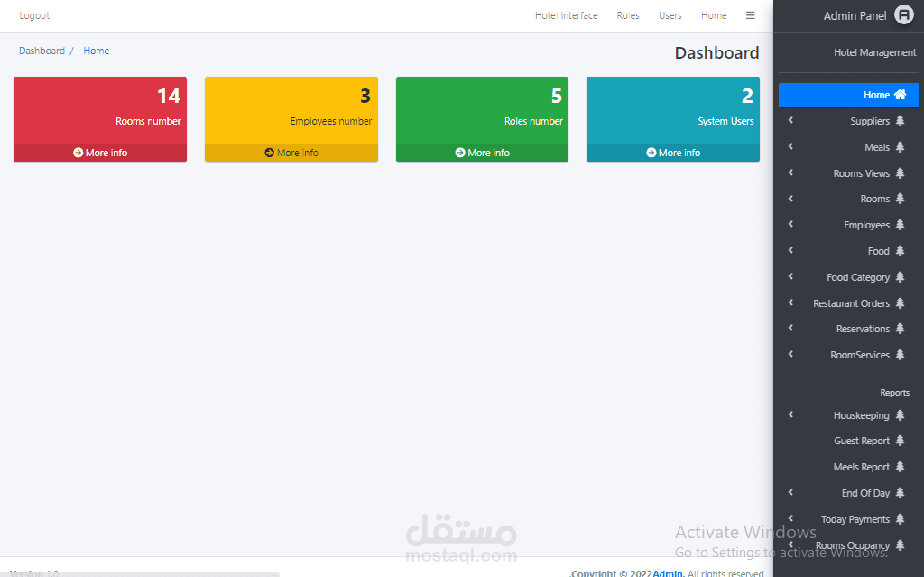Expand the Rooms menu chevron

(x=790, y=199)
